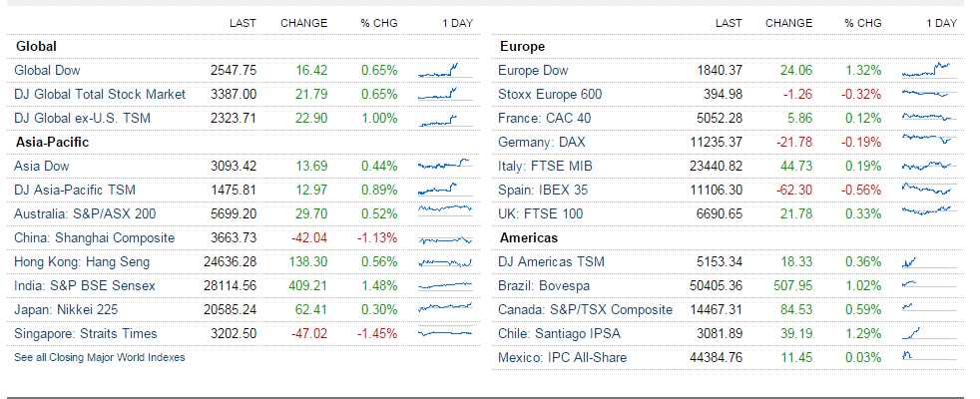Viewport: 980px width, 399px height.
Task: Open Canada: S&P/TSX Composite link
Action: [585, 309]
